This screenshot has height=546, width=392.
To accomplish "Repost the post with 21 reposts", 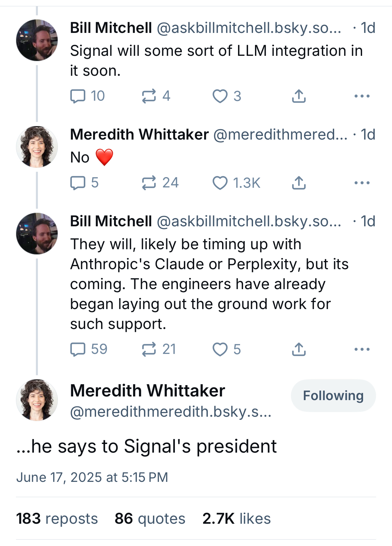I will [149, 349].
